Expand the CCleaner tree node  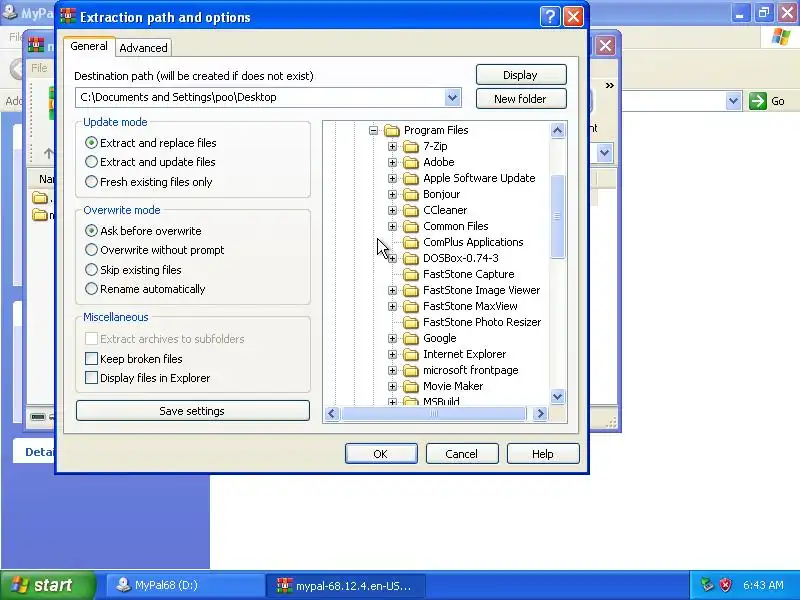(392, 210)
